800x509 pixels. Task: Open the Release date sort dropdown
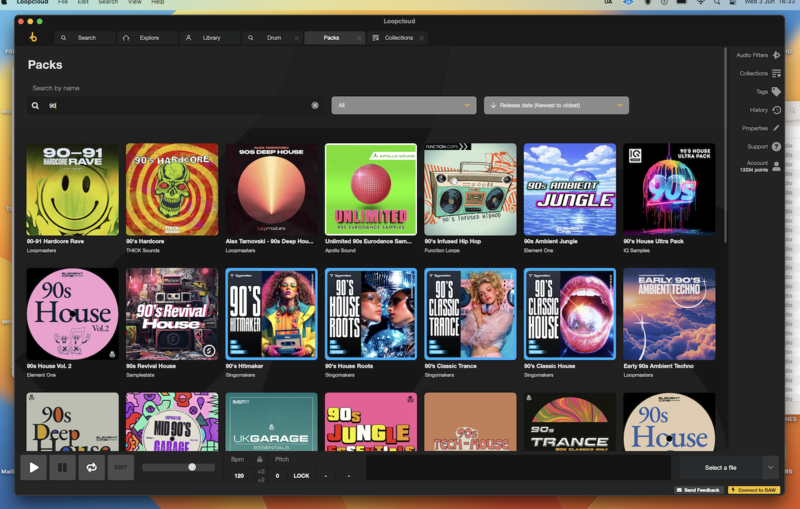click(x=556, y=106)
